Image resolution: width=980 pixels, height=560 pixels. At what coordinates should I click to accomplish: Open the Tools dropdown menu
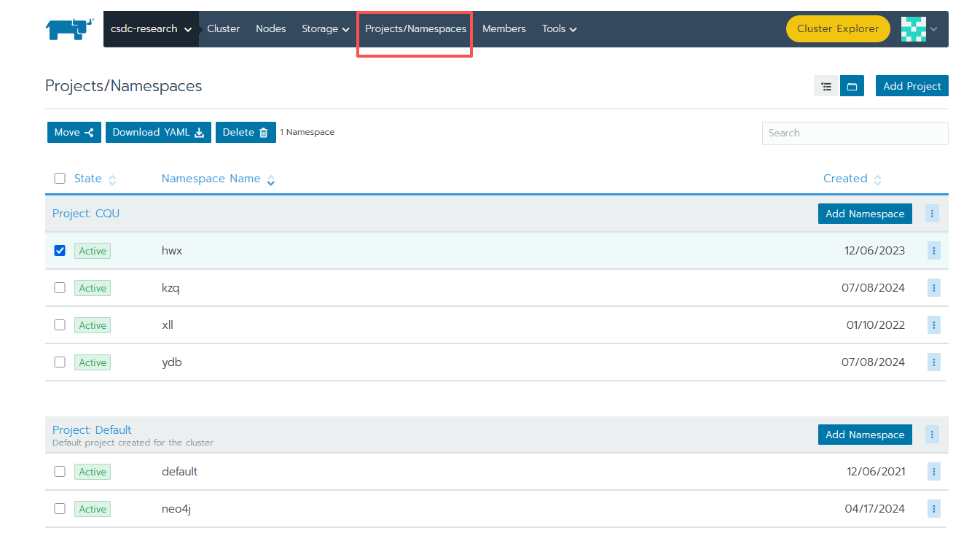pos(559,29)
